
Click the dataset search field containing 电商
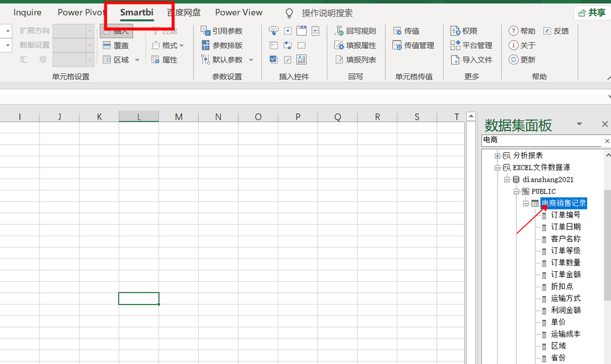(x=543, y=140)
